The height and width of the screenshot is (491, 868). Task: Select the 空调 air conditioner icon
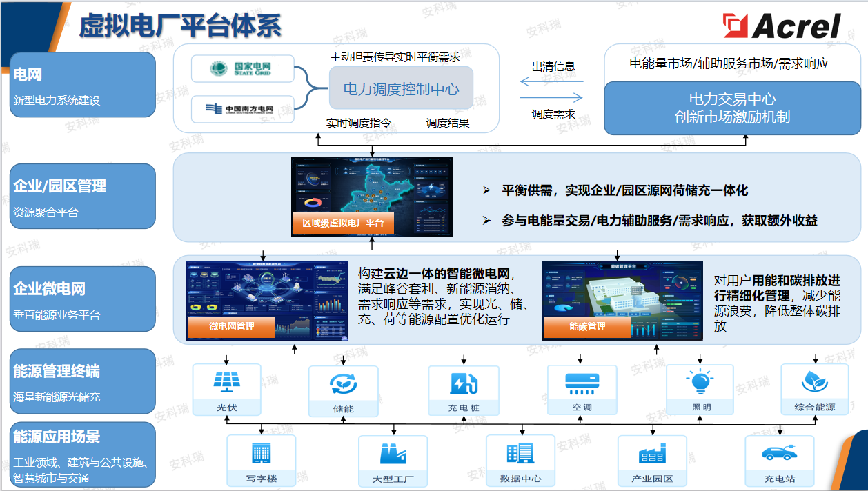582,383
